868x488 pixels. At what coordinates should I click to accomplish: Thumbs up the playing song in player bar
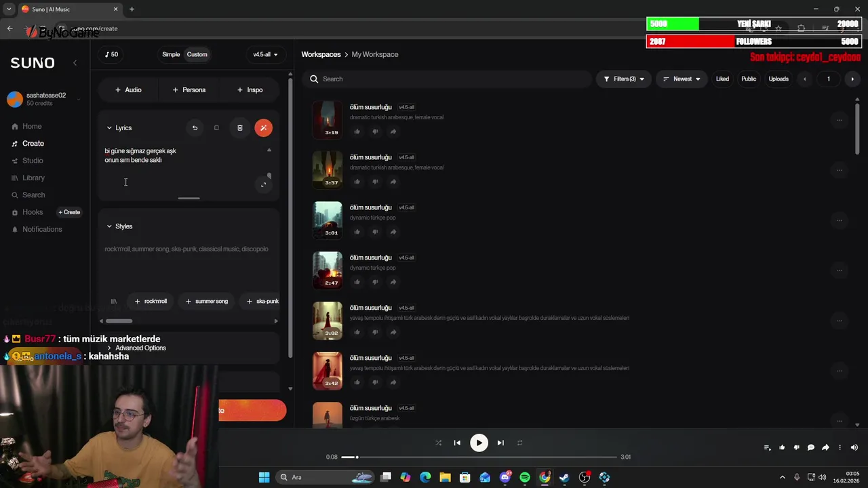click(782, 447)
